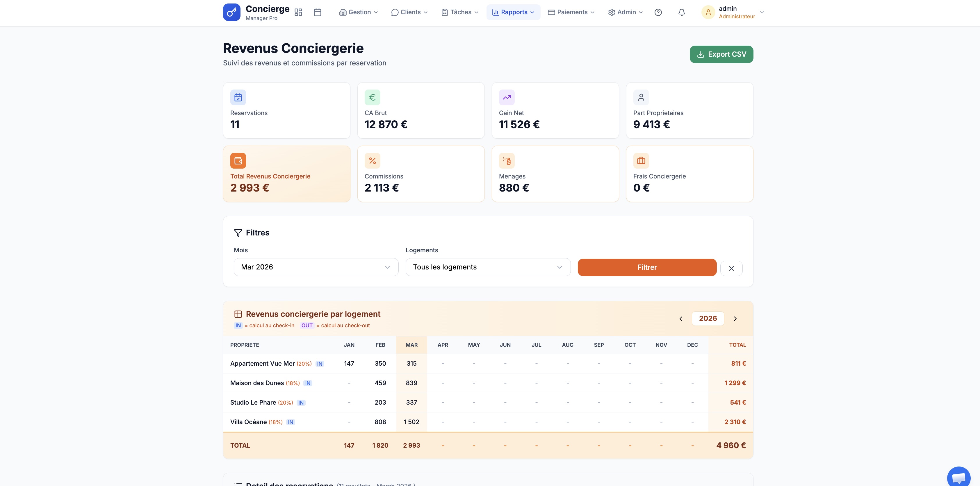Open the Concierge Manager Pro logo icon
Image resolution: width=980 pixels, height=486 pixels.
pos(232,12)
